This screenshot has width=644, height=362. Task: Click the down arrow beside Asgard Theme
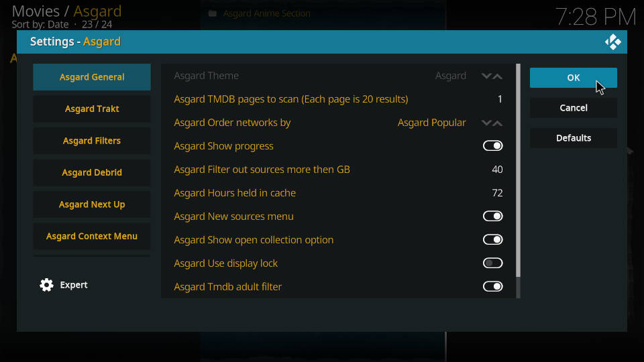point(486,76)
